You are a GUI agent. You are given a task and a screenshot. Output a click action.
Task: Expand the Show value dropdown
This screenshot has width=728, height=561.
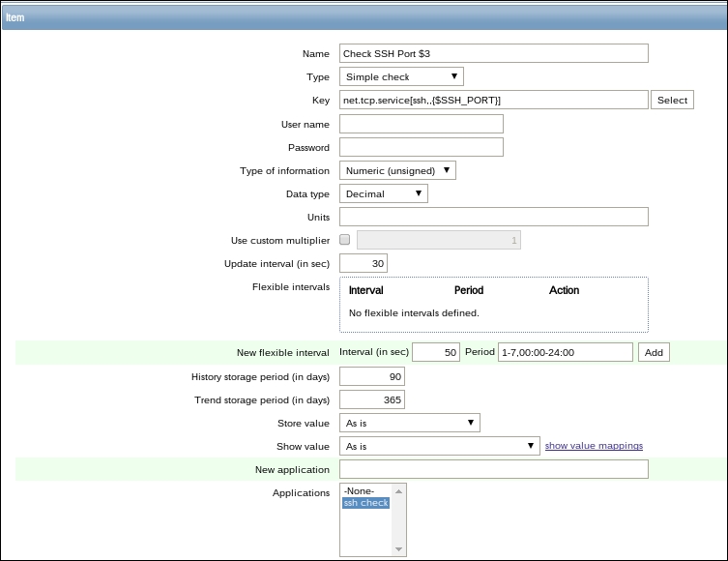click(439, 446)
